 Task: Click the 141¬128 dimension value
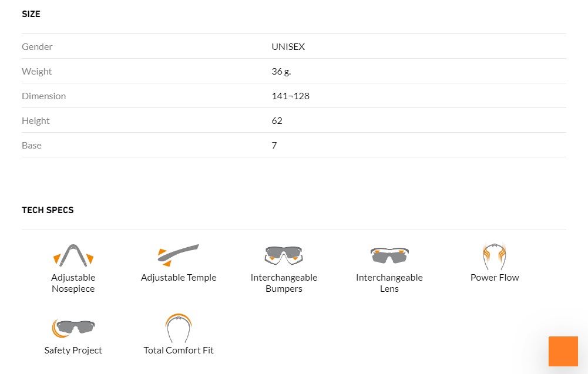click(290, 96)
